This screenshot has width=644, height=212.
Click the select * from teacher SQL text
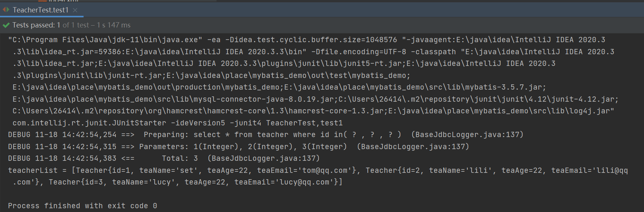241,135
